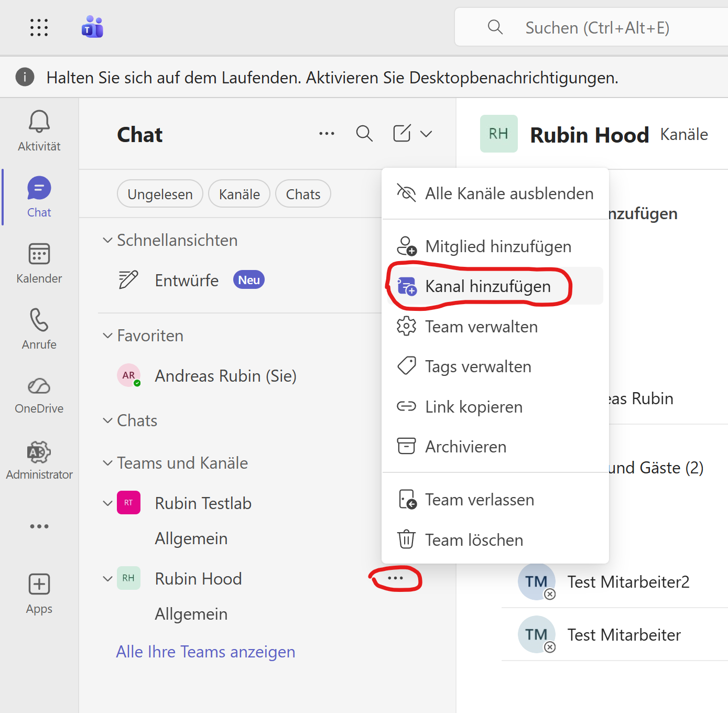Open the Aktivität bell icon

pos(39,122)
